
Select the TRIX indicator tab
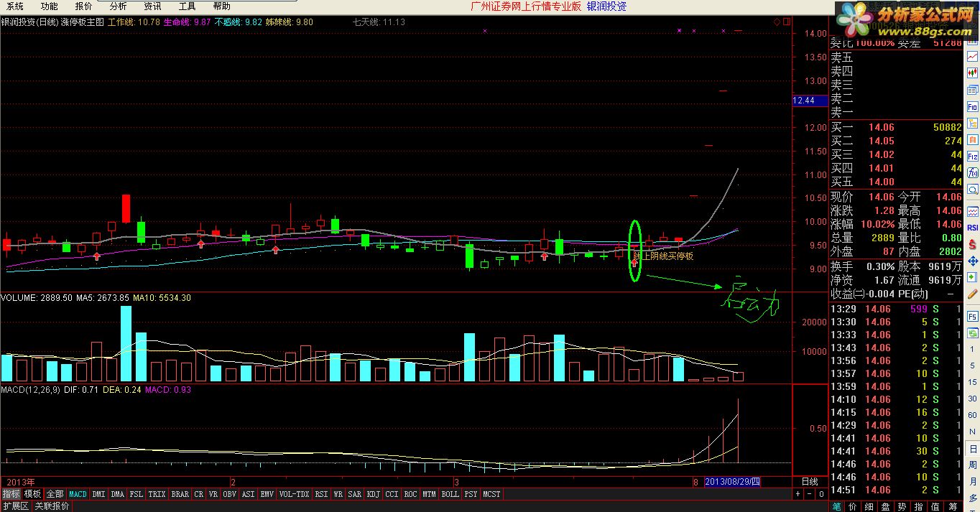pyautogui.click(x=157, y=494)
